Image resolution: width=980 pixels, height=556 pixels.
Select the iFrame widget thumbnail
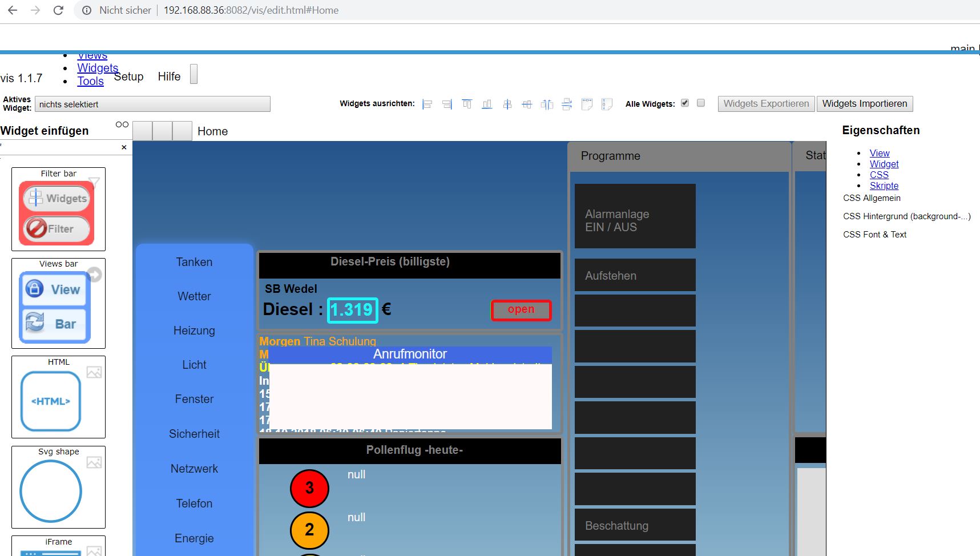pos(58,546)
